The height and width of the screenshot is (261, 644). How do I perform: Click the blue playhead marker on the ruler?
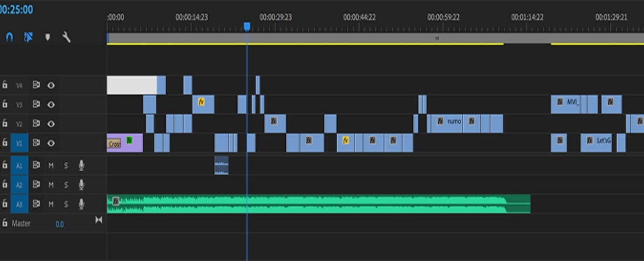[247, 26]
